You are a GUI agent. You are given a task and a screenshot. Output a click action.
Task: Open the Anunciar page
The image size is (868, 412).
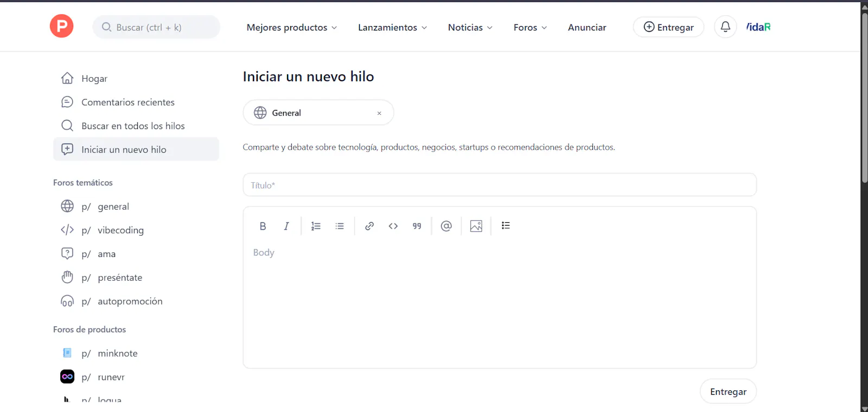[x=587, y=27]
